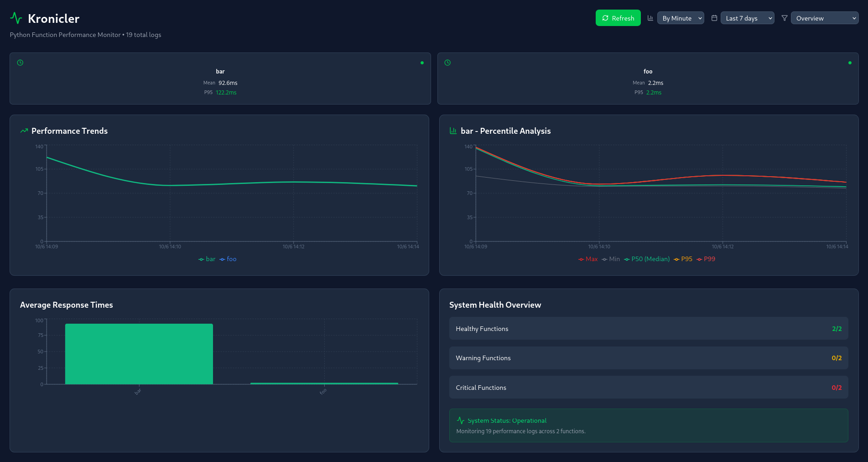Click the Kronicler pulse logo icon
Image resolution: width=868 pixels, height=462 pixels.
pyautogui.click(x=16, y=18)
